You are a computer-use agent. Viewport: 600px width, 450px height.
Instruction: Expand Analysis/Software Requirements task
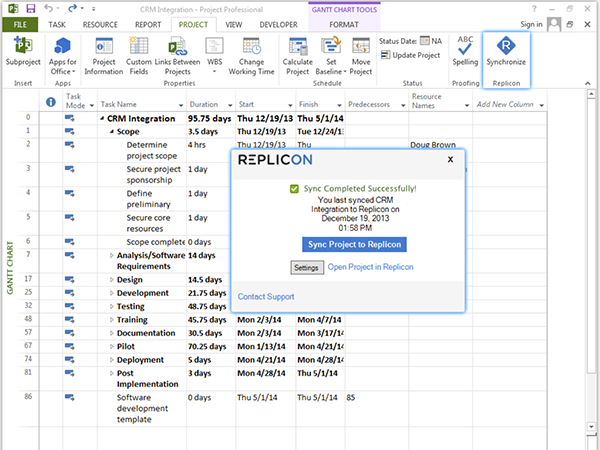[111, 255]
